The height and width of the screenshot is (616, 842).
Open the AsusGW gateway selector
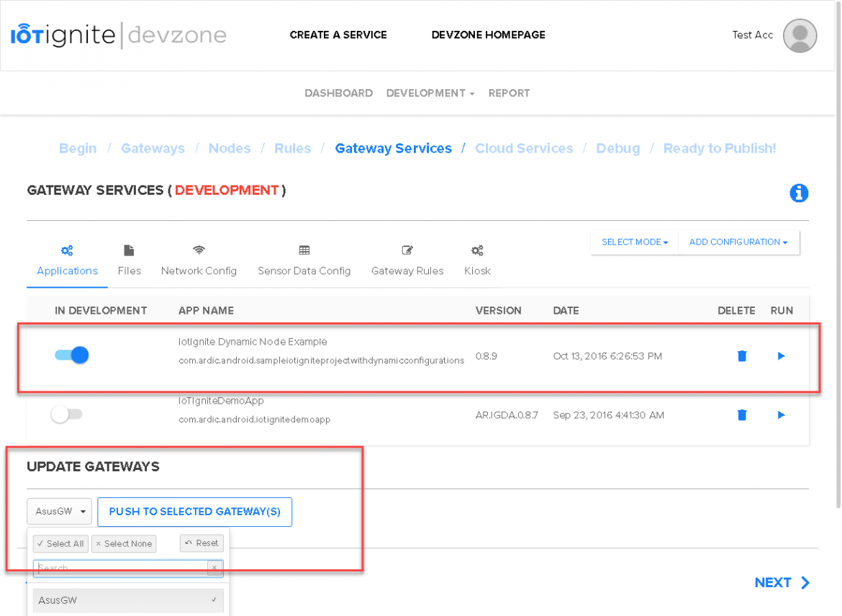point(59,511)
